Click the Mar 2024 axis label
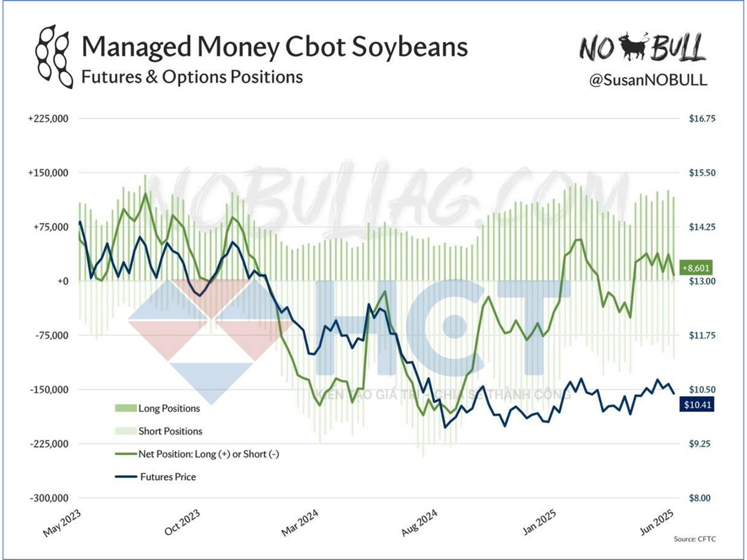 pyautogui.click(x=300, y=522)
